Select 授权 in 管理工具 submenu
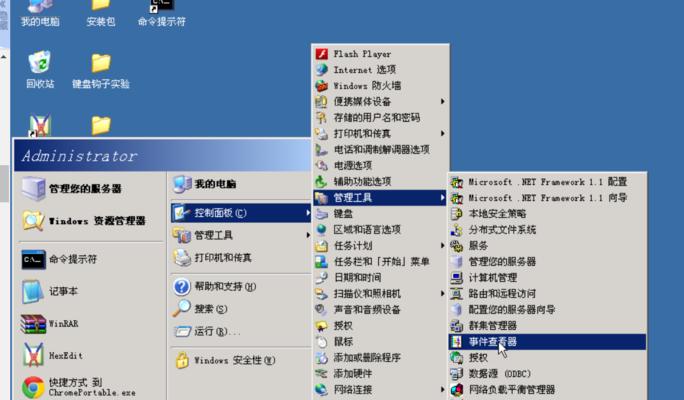The height and width of the screenshot is (400, 684). click(547, 358)
